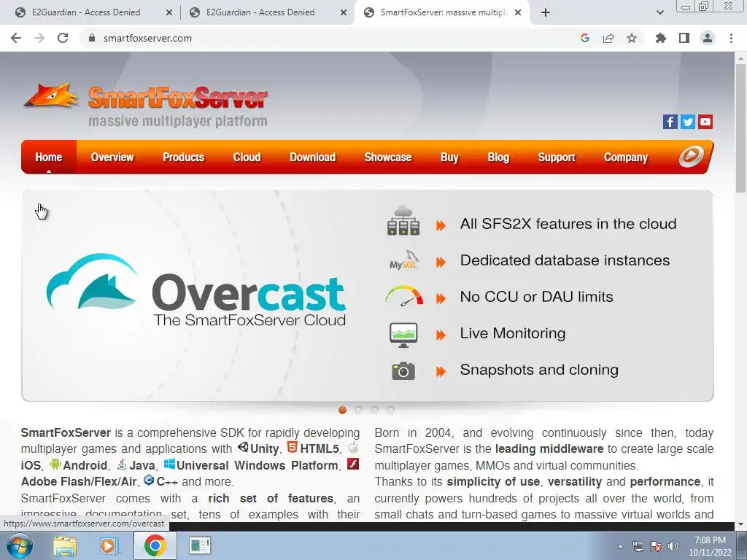Click the Universal Windows Platform icon

coord(169,464)
